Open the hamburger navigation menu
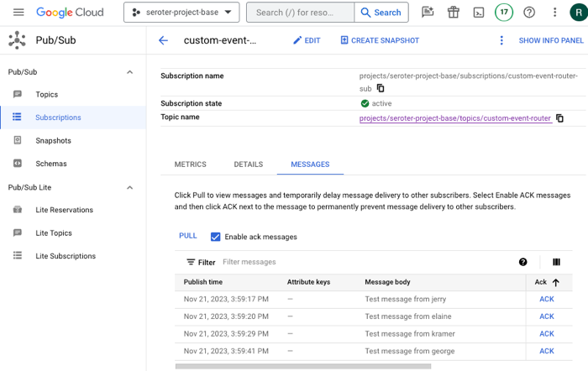This screenshot has height=371, width=588. coord(18,13)
